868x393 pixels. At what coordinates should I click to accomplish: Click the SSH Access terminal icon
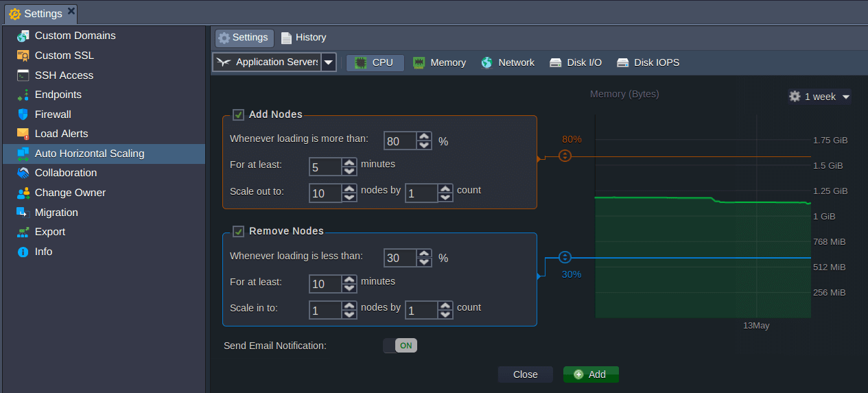coord(23,75)
